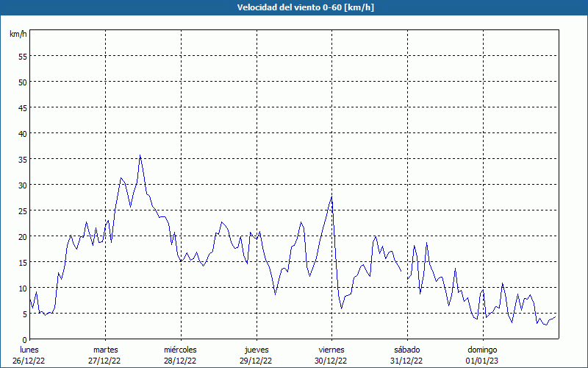The height and width of the screenshot is (368, 588).
Task: Click the wind speed peak at the viernes gridline
Action: click(331, 197)
